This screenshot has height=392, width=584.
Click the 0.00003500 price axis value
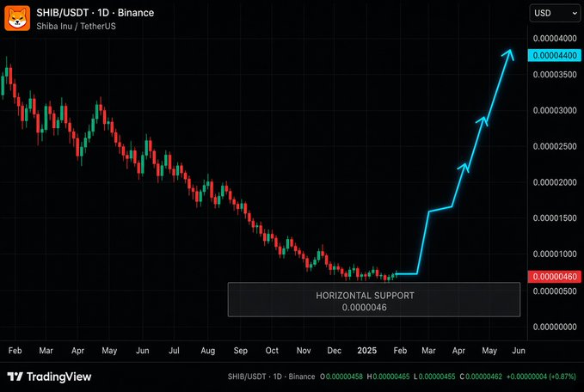(x=555, y=75)
